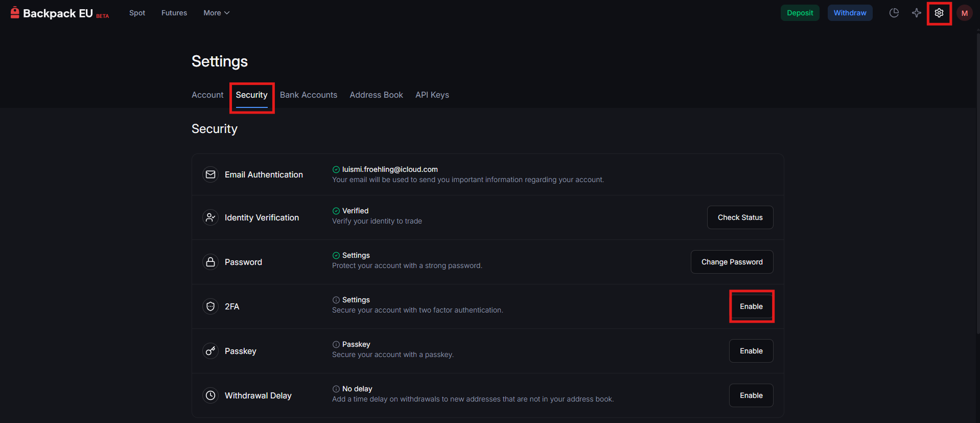Open the settings gear icon
The height and width of the screenshot is (423, 980).
click(939, 13)
